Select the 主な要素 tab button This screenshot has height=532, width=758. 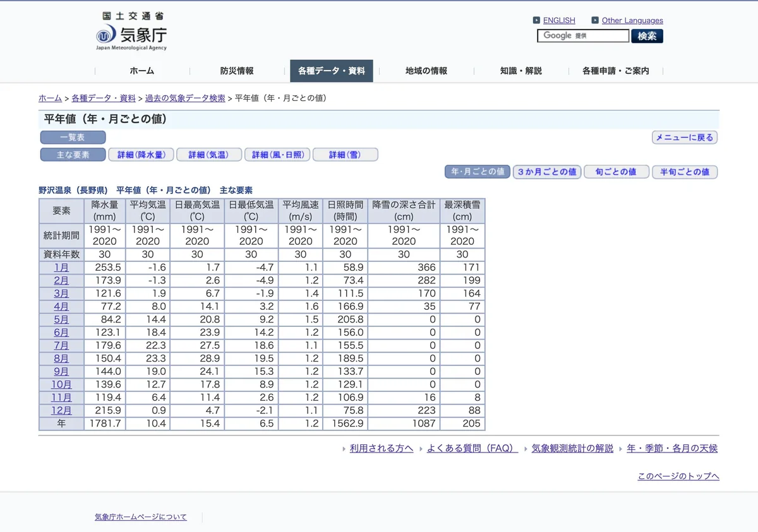coord(73,155)
